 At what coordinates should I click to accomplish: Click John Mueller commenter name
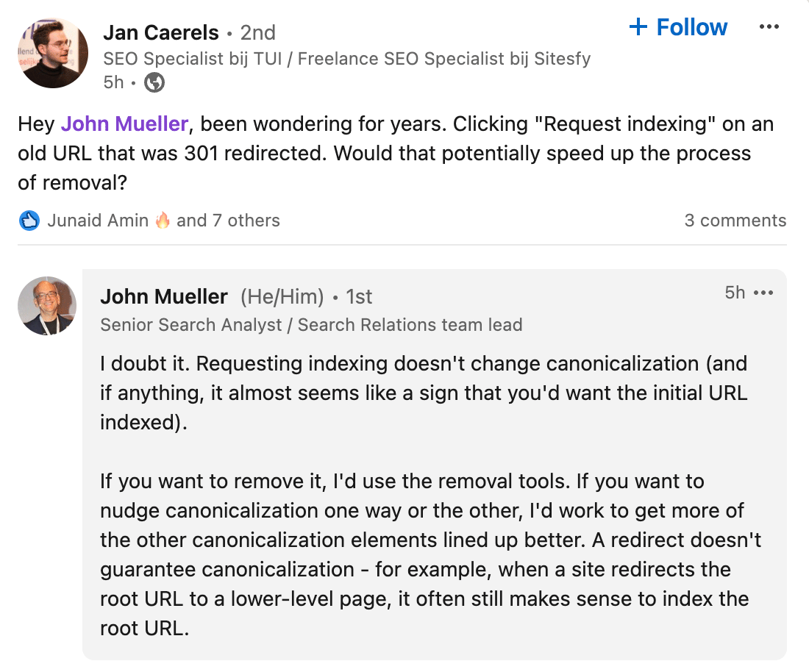click(164, 296)
